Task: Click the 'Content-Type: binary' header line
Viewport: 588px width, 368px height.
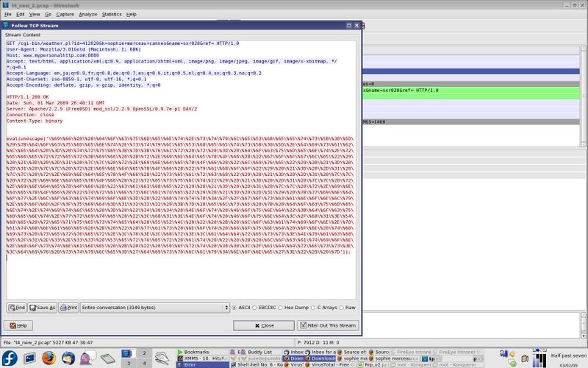Action: click(35, 121)
